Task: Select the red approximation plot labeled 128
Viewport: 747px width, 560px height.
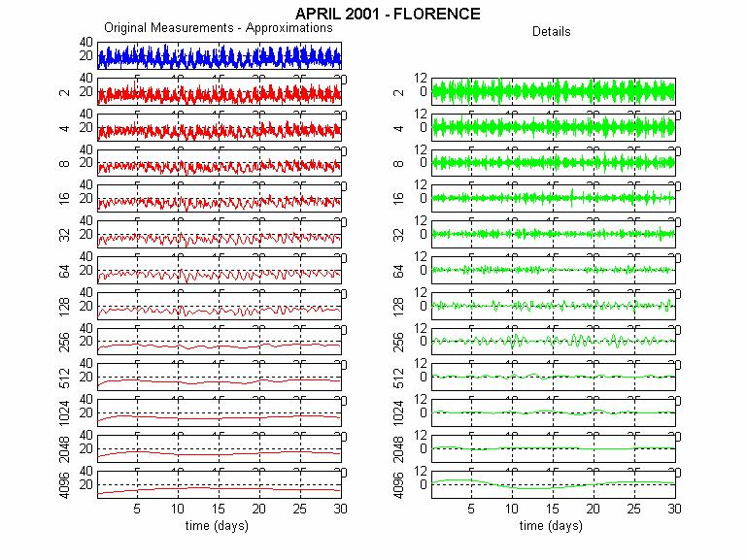Action: coord(220,306)
